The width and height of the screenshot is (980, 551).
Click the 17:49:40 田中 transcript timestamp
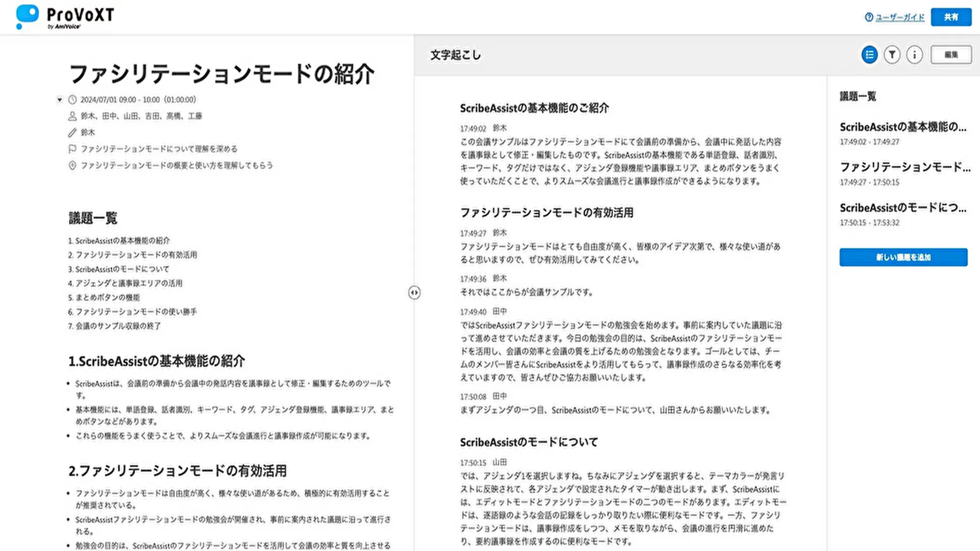pyautogui.click(x=473, y=312)
